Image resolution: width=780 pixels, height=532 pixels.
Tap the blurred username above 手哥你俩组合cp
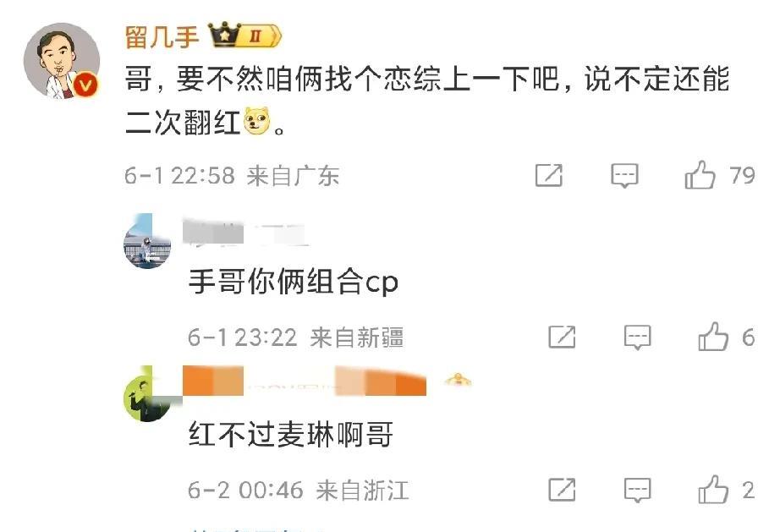[245, 233]
